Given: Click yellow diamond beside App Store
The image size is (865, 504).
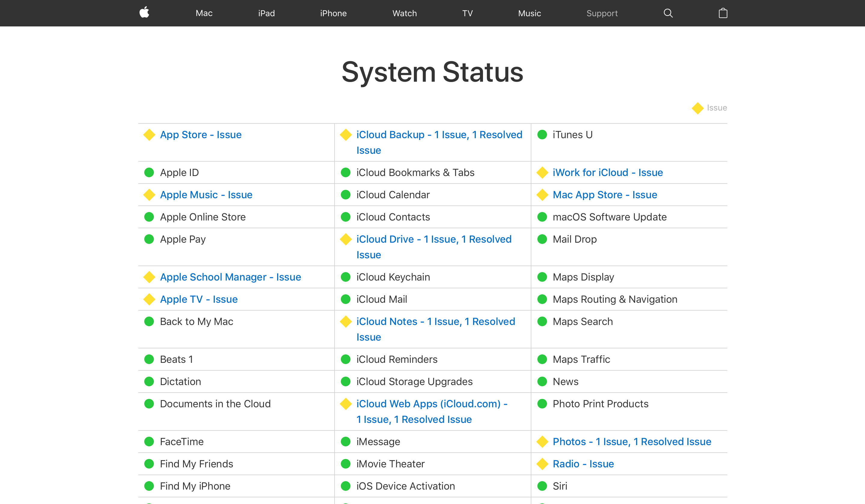Looking at the screenshot, I should click(x=149, y=135).
